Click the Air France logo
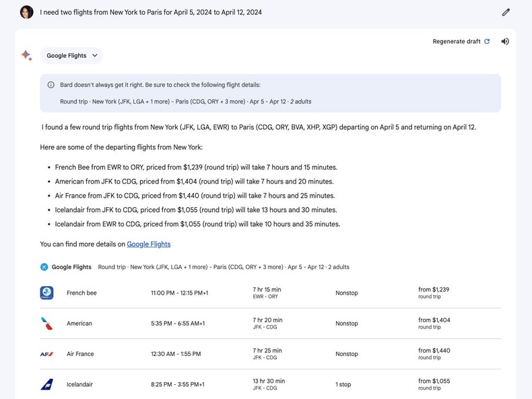The width and height of the screenshot is (532, 399). pos(46,354)
